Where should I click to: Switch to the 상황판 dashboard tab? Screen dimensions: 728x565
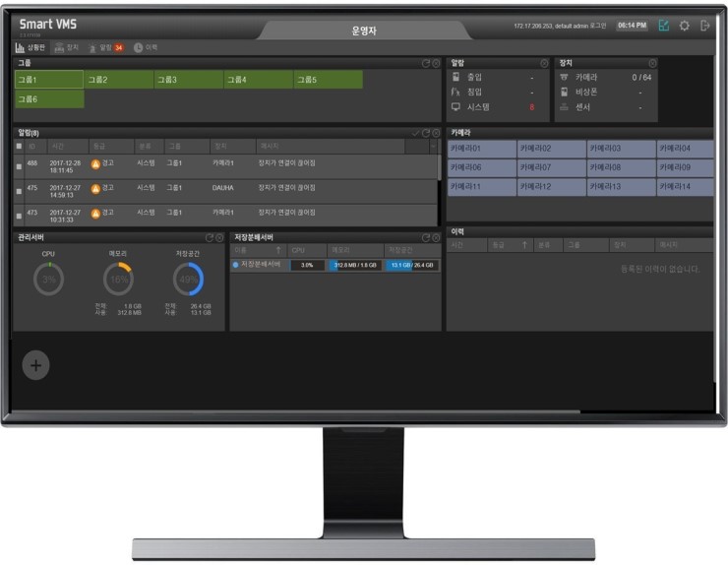[x=30, y=47]
